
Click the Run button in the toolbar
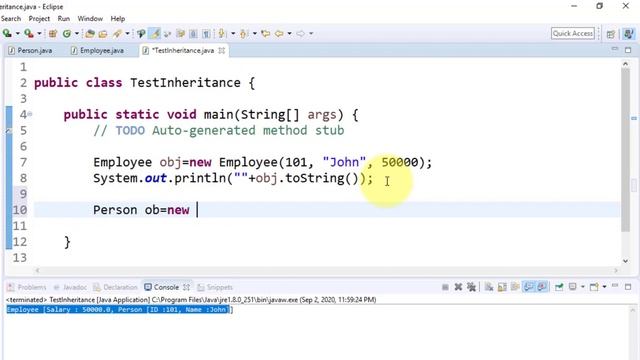(7, 33)
